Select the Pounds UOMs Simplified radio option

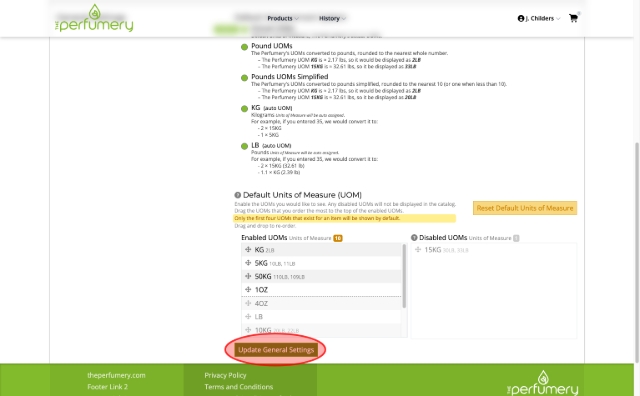[x=244, y=78]
